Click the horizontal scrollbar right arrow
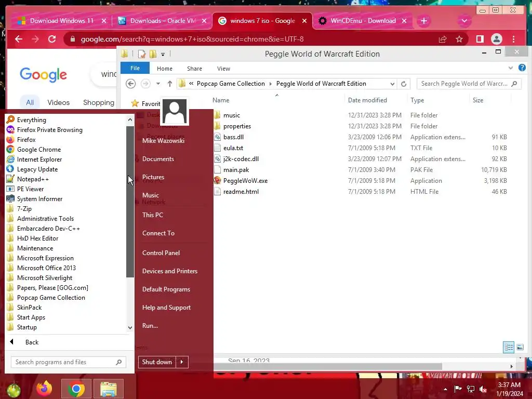This screenshot has width=532, height=399. [x=511, y=366]
